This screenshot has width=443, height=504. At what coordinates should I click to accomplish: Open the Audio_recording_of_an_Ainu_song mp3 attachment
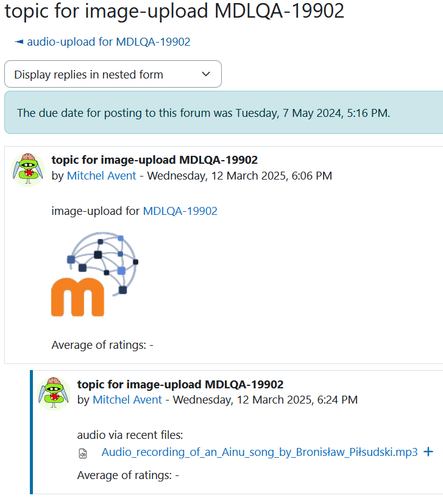coord(260,452)
